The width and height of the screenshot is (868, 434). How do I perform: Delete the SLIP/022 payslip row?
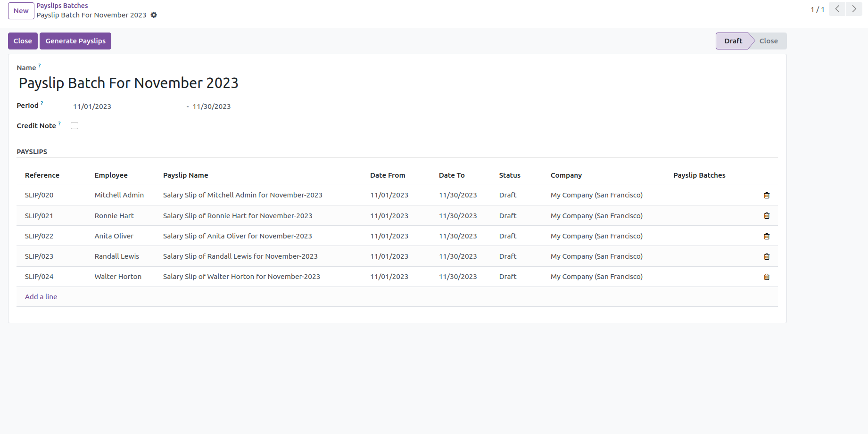point(767,236)
